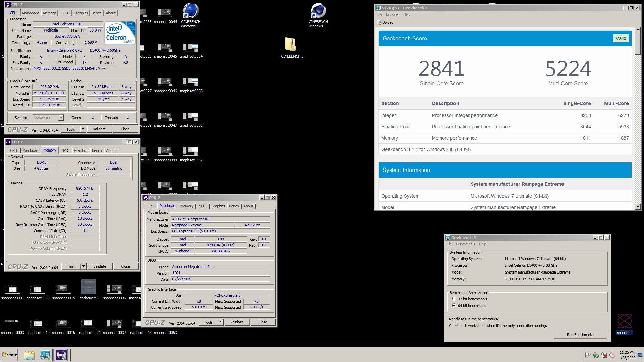This screenshot has width=644, height=362.
Task: Open the File menu in the 5224.gb3 window
Action: click(x=379, y=14)
